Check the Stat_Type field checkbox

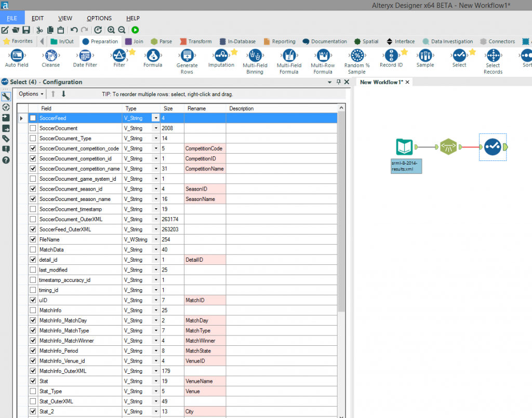[x=33, y=391]
